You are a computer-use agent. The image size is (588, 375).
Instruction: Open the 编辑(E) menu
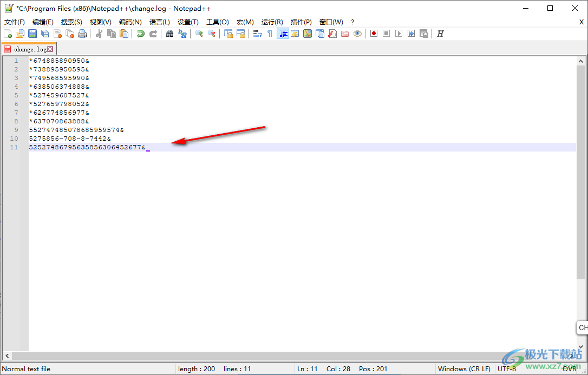[x=43, y=22]
